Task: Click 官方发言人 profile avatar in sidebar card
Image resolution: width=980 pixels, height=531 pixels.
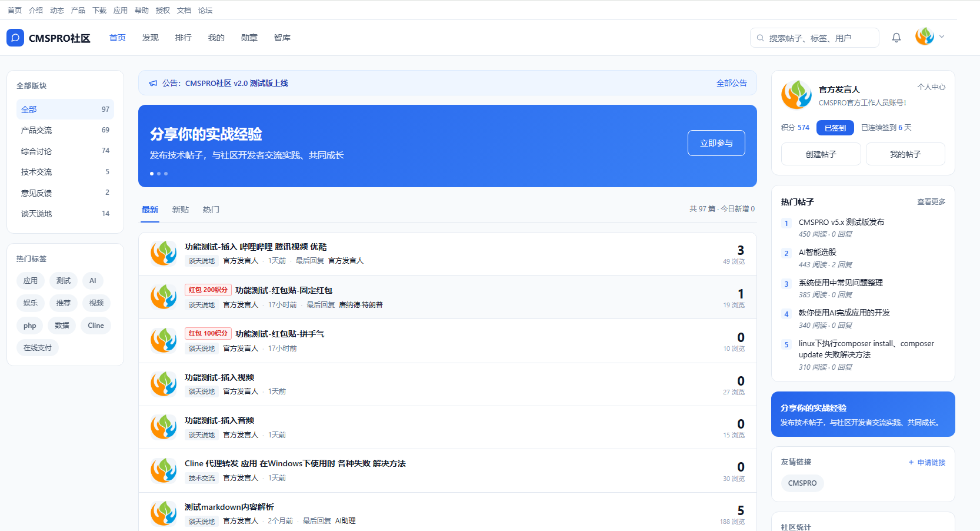Action: [796, 95]
